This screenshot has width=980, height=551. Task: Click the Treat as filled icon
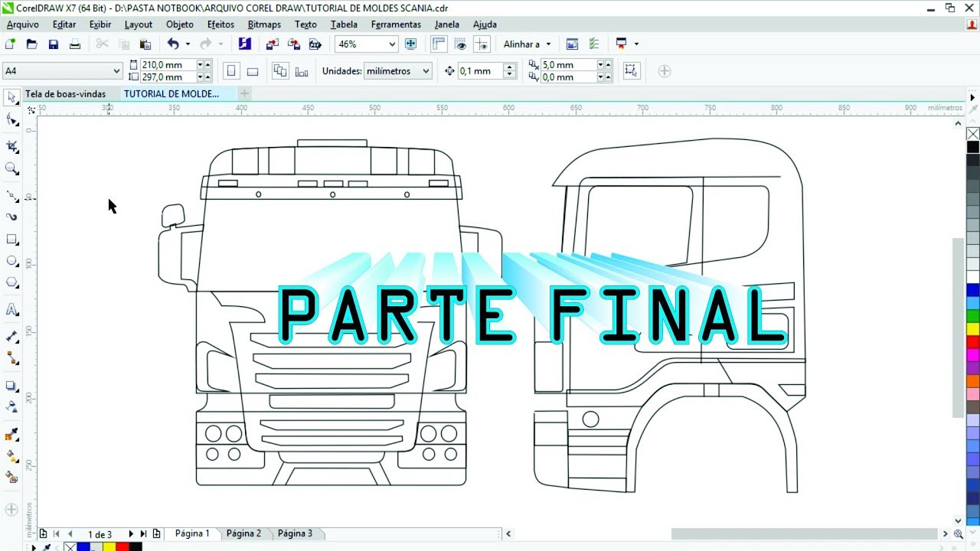tap(631, 71)
